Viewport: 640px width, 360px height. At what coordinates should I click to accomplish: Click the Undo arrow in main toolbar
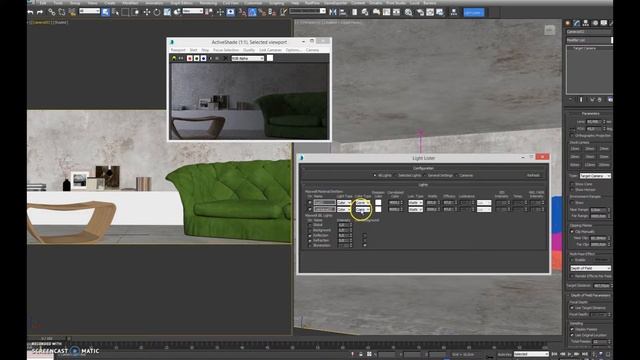tap(30, 12)
